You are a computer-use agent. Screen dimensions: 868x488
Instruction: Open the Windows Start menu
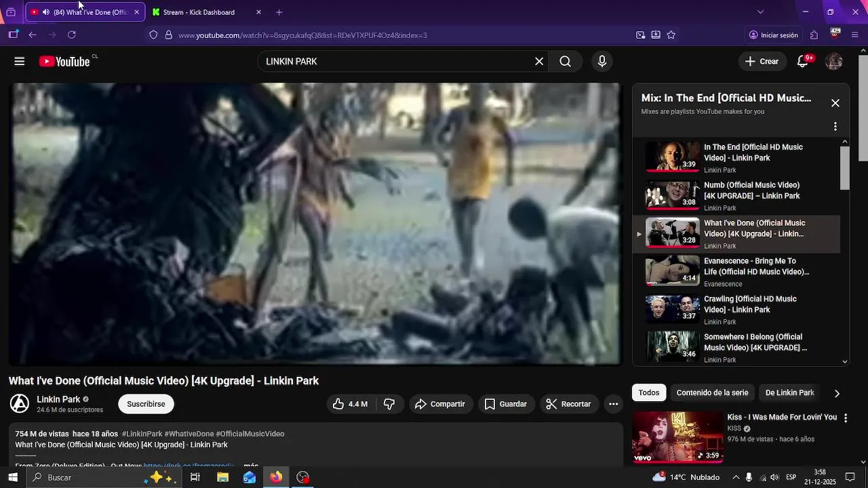tap(13, 477)
